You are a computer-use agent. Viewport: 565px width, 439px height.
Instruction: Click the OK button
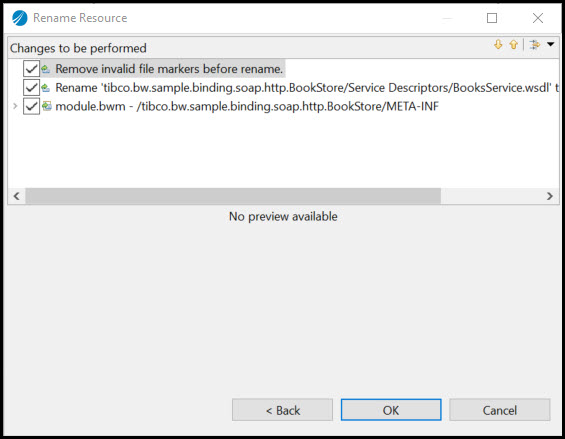pos(391,410)
